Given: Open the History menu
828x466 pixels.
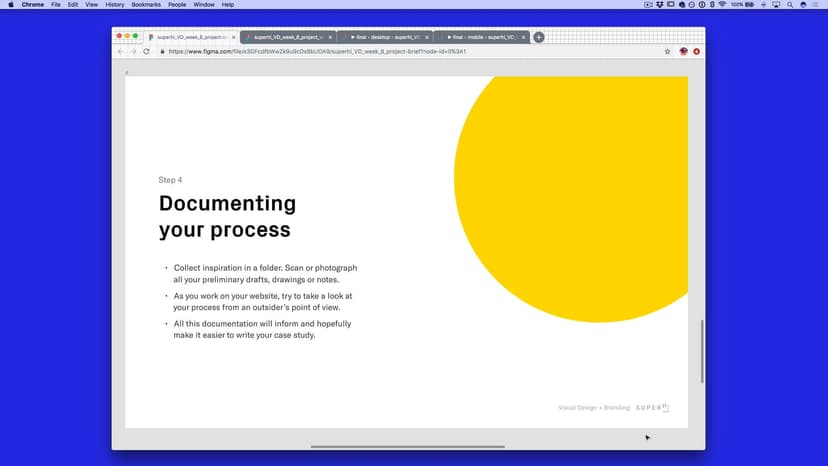Looking at the screenshot, I should click(x=115, y=5).
